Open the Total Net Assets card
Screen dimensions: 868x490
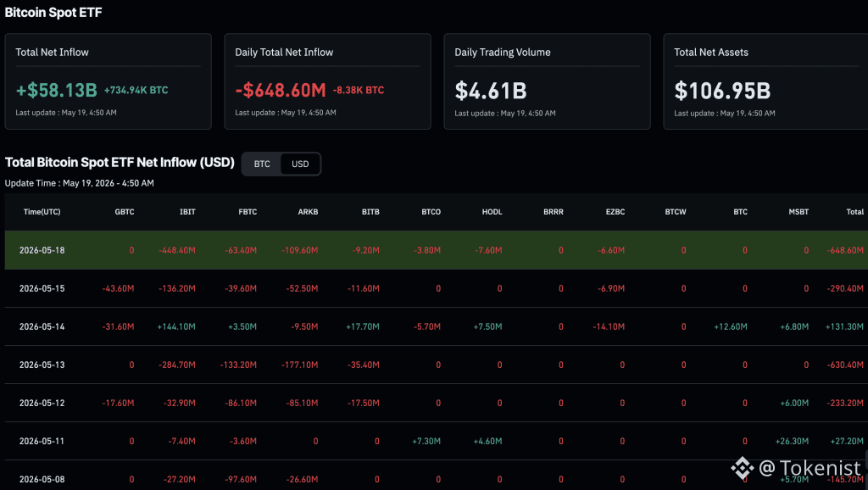click(765, 81)
